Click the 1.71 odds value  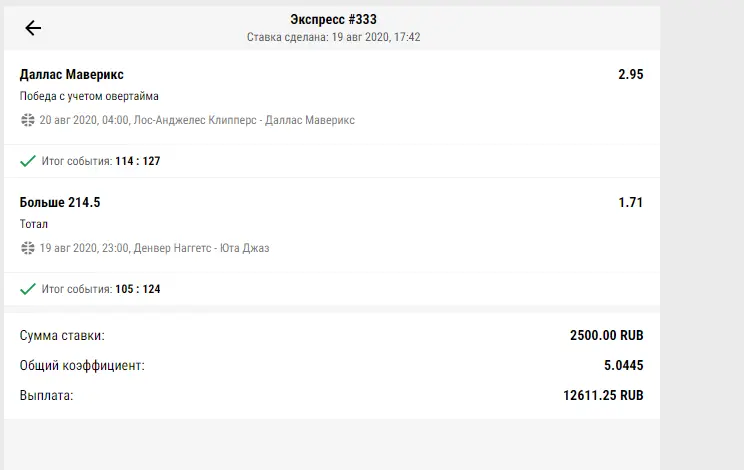631,203
